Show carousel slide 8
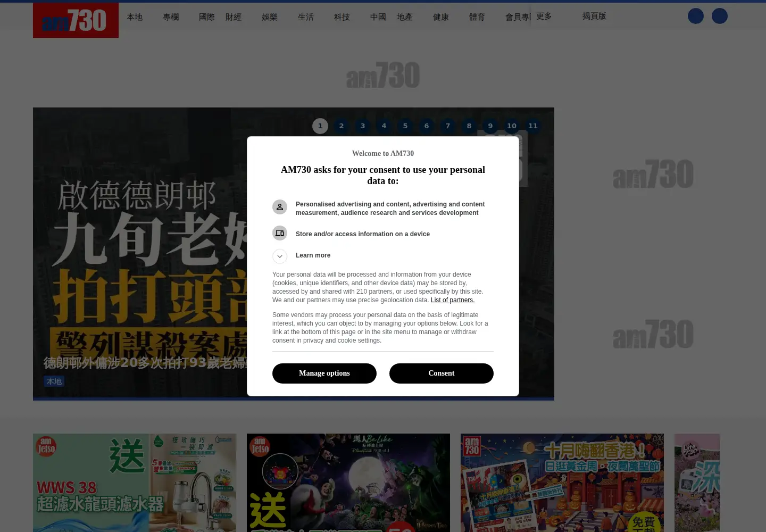766x532 pixels. (x=469, y=126)
